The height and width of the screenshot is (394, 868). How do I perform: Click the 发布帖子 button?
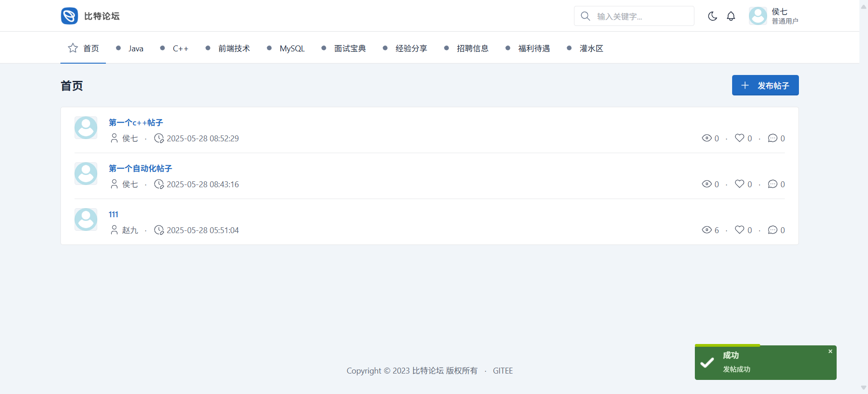tap(765, 85)
